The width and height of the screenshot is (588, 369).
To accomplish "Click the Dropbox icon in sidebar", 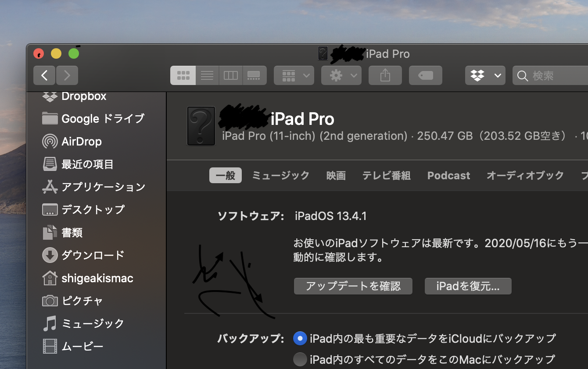I will pyautogui.click(x=50, y=96).
